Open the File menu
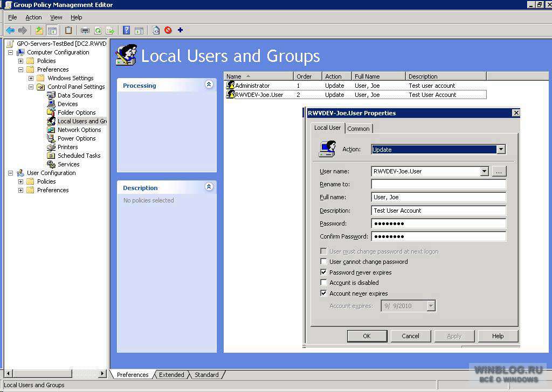552x392 pixels. [12, 17]
